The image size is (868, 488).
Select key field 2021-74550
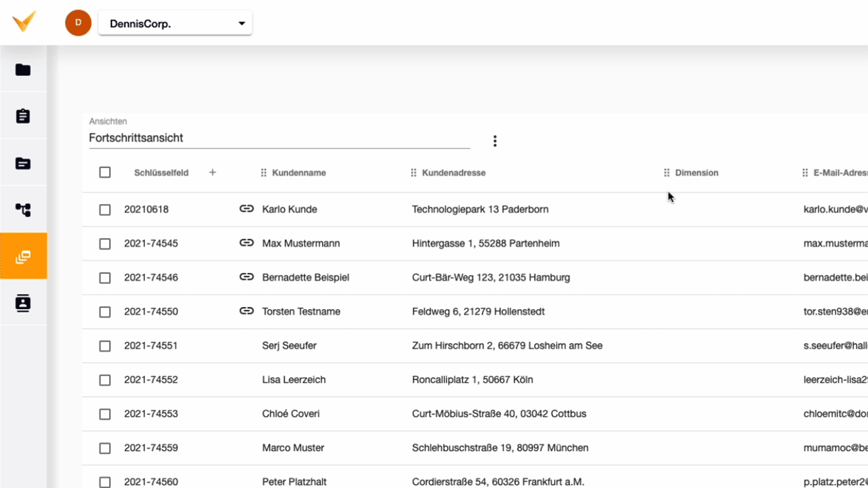point(151,312)
